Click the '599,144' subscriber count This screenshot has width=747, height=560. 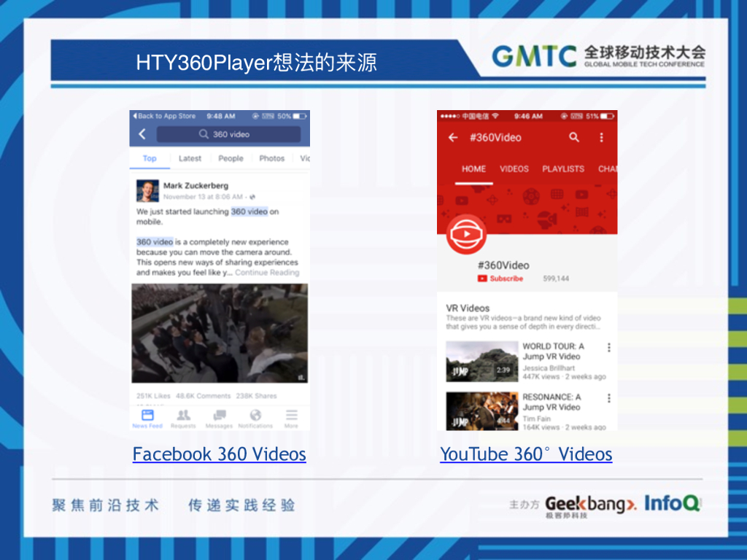click(556, 279)
